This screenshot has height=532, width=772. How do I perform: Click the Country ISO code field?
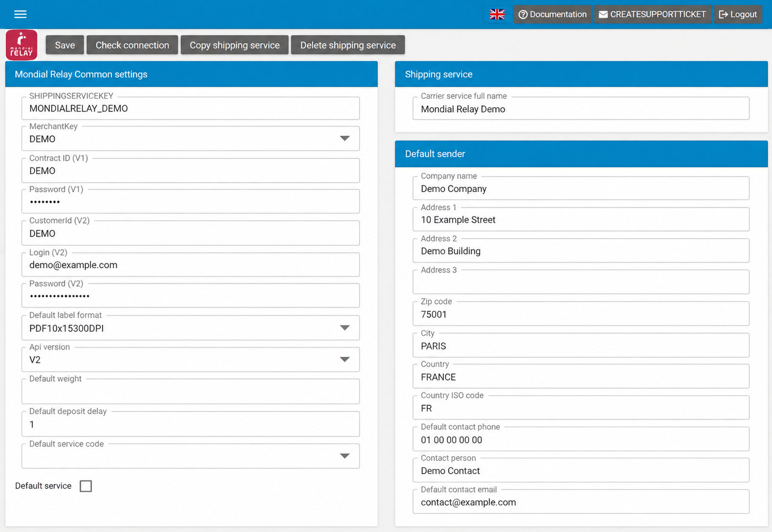(581, 408)
